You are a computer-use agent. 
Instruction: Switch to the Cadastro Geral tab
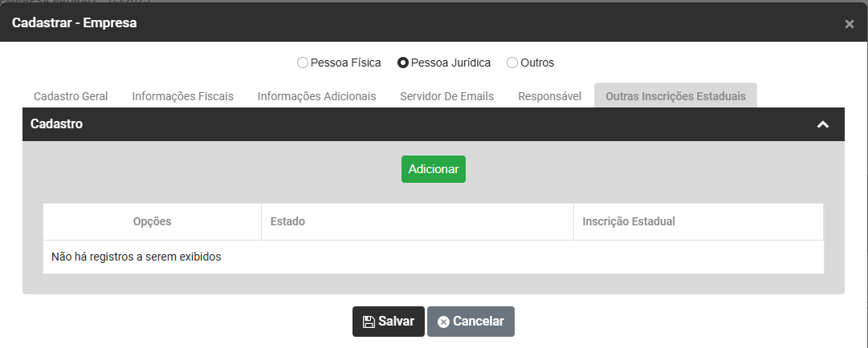(x=71, y=96)
